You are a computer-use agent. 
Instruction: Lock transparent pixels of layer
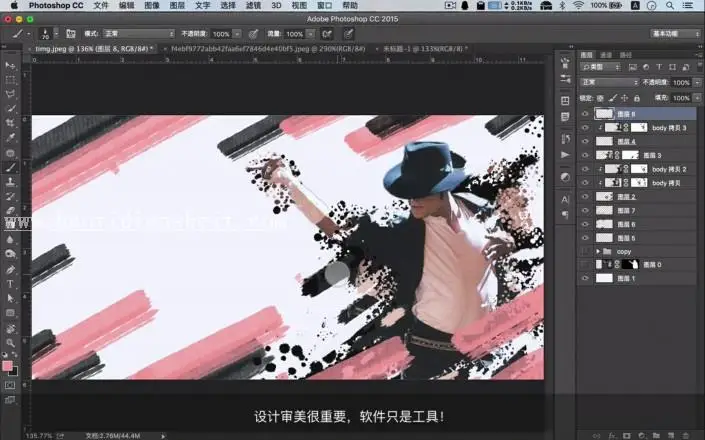[x=600, y=98]
